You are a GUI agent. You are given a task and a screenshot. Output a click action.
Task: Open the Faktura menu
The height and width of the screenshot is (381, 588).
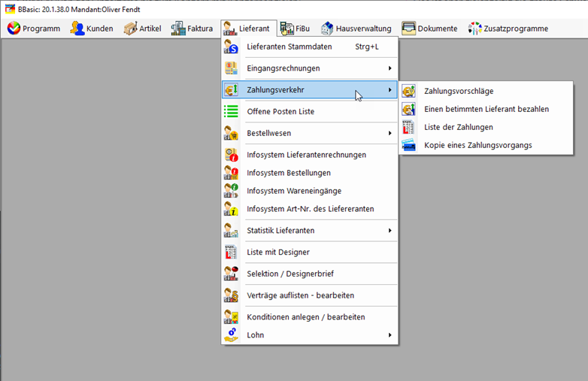192,29
